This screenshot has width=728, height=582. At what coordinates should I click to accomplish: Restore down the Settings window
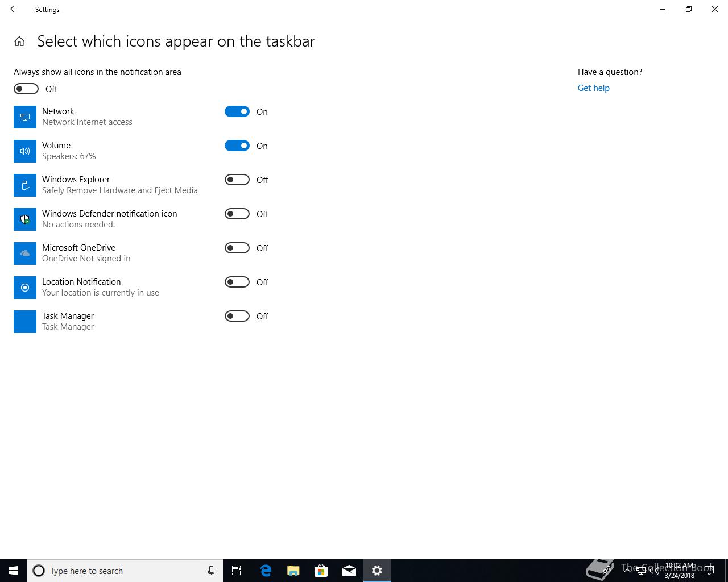689,9
